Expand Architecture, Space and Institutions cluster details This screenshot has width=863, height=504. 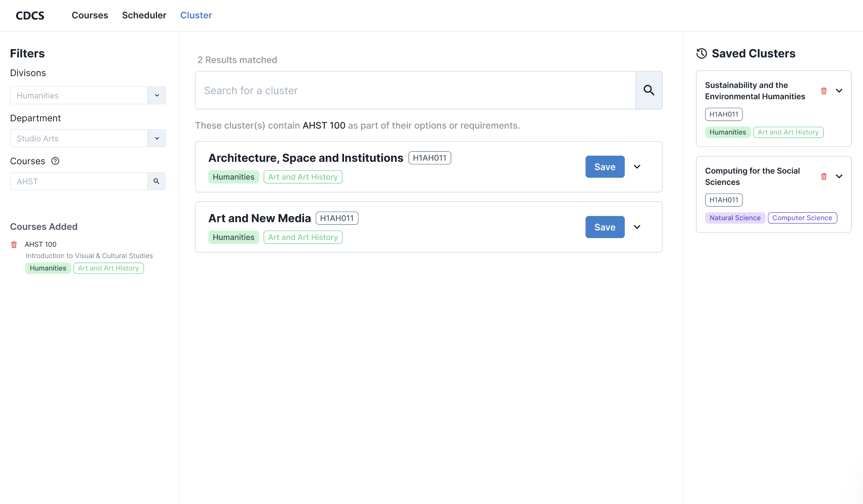click(x=637, y=167)
